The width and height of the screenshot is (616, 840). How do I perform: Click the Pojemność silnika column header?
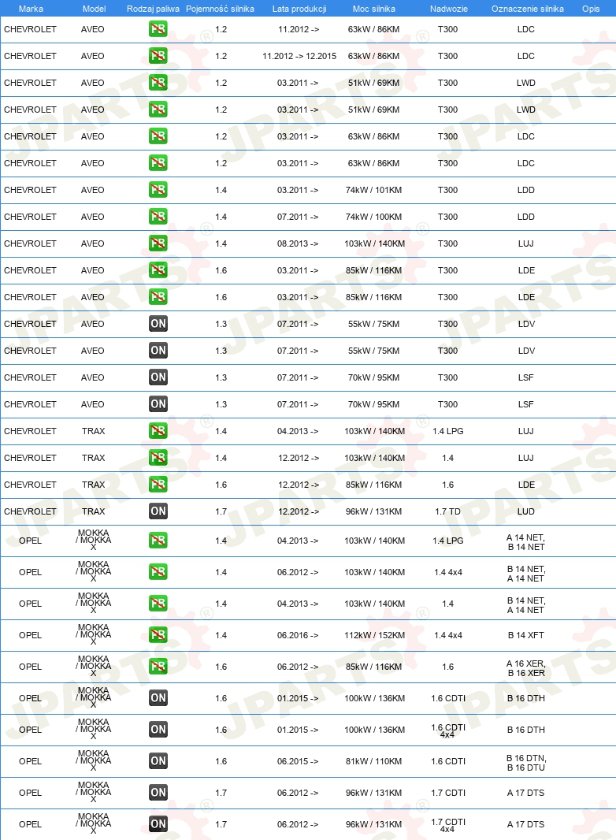point(220,9)
